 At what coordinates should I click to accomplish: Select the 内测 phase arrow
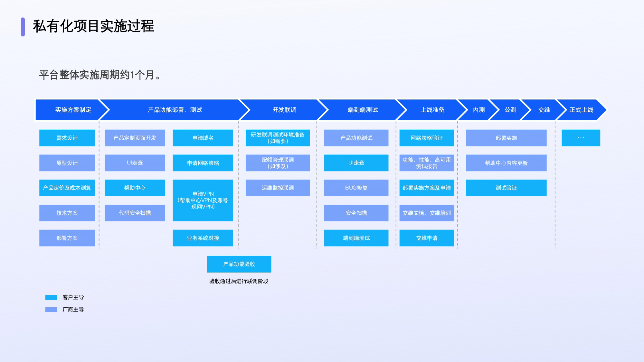[479, 110]
